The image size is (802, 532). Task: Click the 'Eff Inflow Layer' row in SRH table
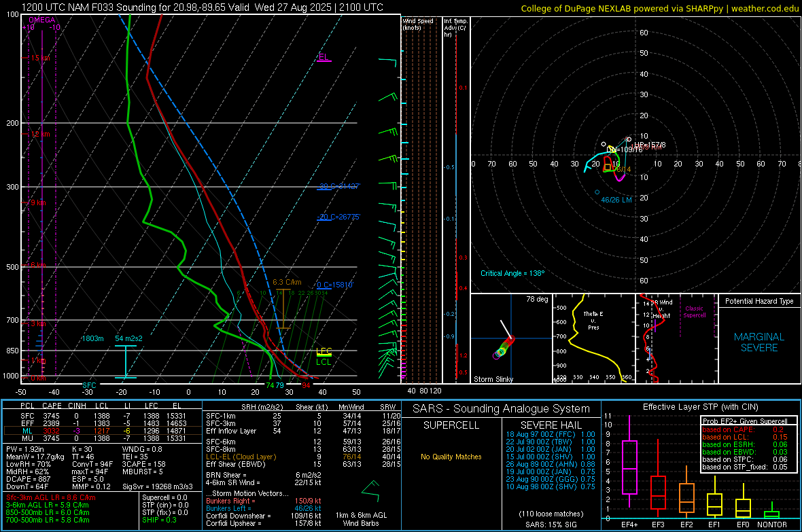pos(303,431)
